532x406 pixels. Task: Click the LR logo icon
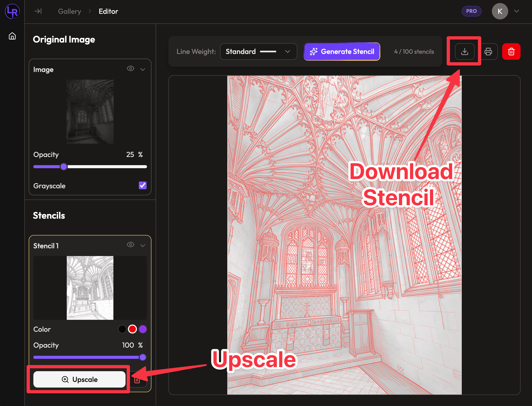12,11
